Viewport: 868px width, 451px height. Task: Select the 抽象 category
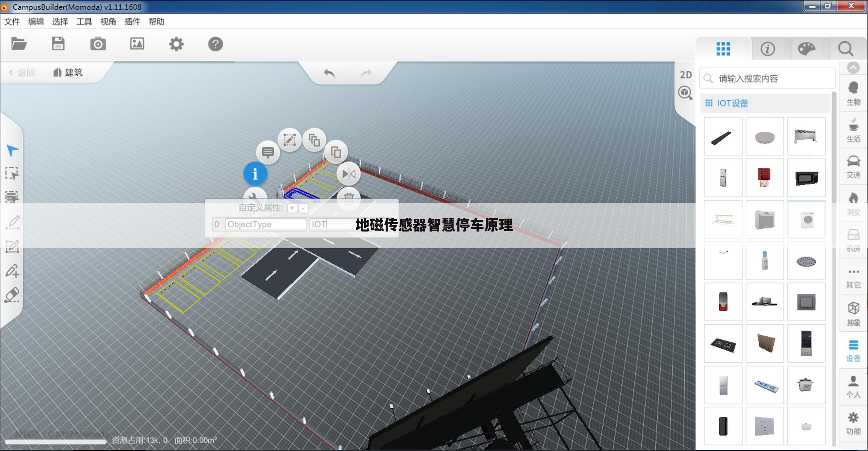pyautogui.click(x=853, y=314)
